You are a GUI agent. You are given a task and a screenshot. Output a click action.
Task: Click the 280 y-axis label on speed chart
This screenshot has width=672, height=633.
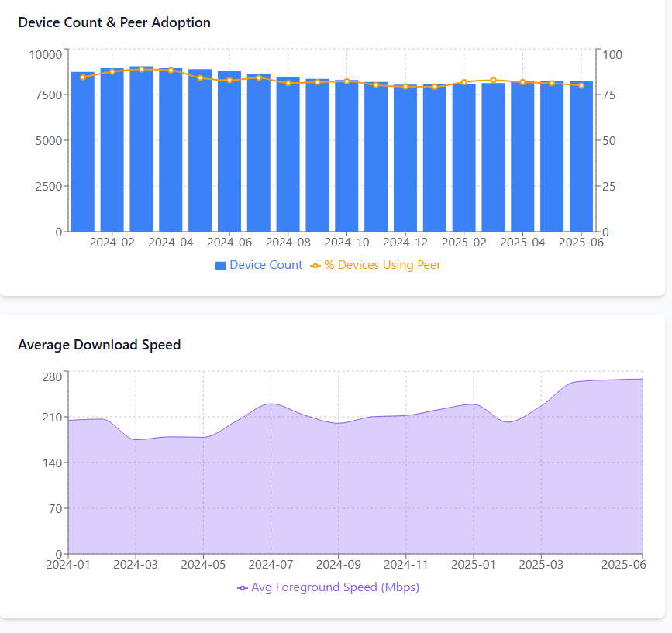(52, 377)
